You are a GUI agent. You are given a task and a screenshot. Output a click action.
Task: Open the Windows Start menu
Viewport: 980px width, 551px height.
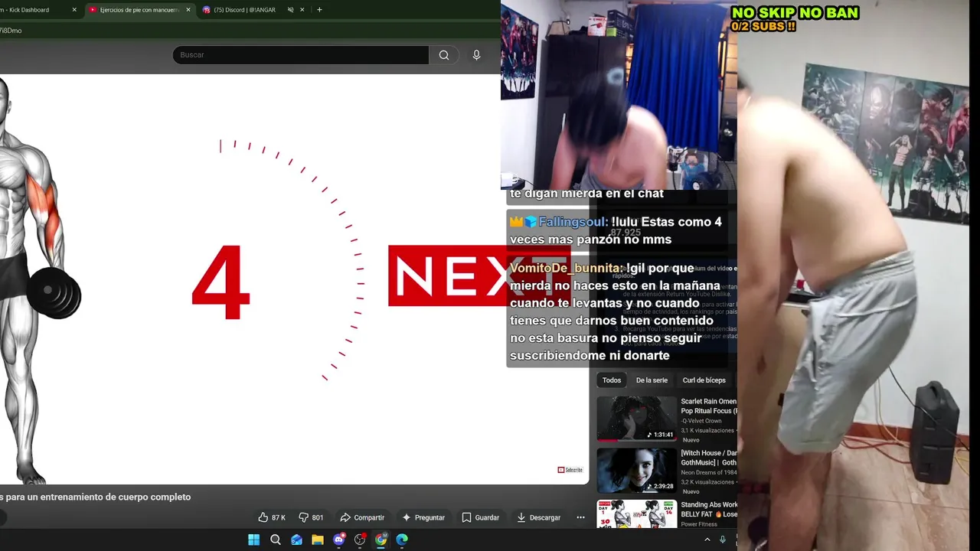pos(254,540)
